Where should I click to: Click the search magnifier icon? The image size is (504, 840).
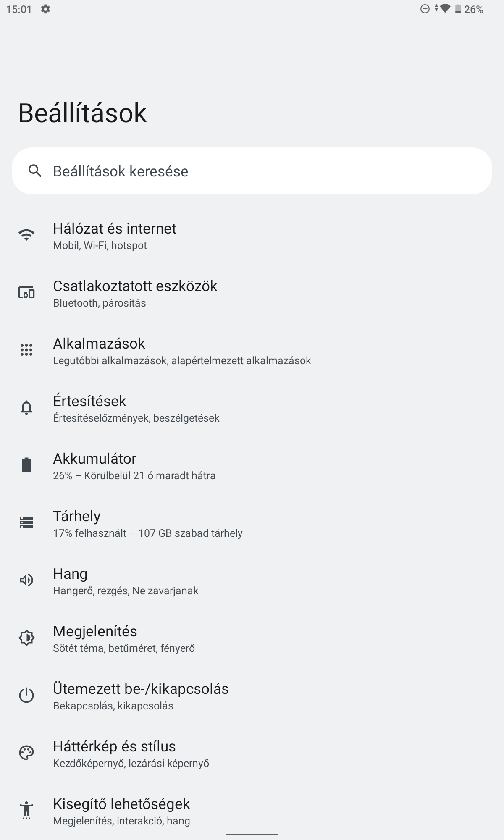click(x=35, y=171)
